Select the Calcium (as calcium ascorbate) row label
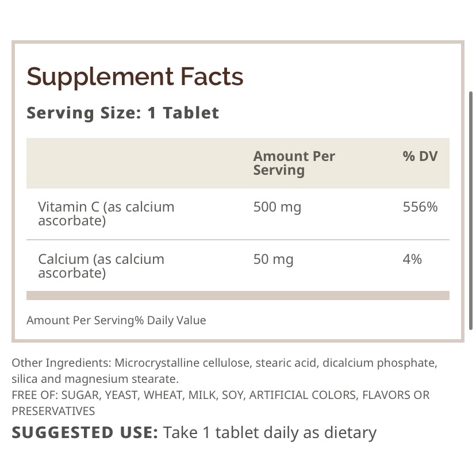 (101, 266)
